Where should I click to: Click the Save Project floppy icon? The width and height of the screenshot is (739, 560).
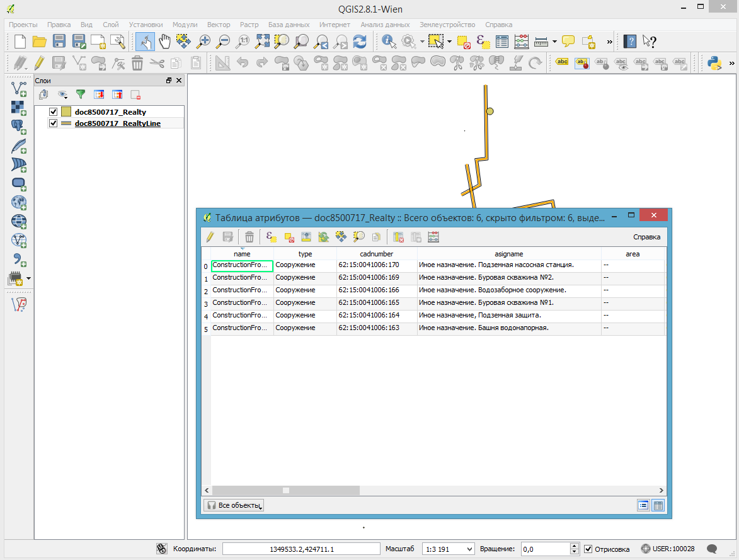(x=59, y=42)
